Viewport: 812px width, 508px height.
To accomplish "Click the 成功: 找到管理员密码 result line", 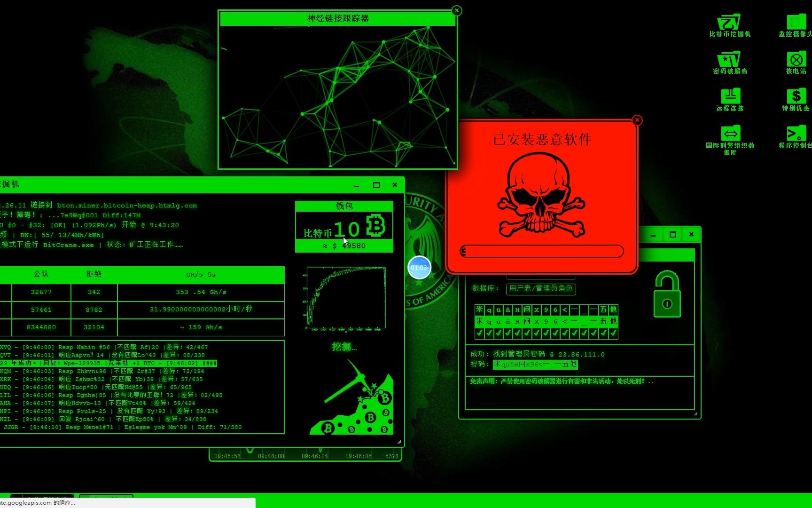I will coord(538,354).
